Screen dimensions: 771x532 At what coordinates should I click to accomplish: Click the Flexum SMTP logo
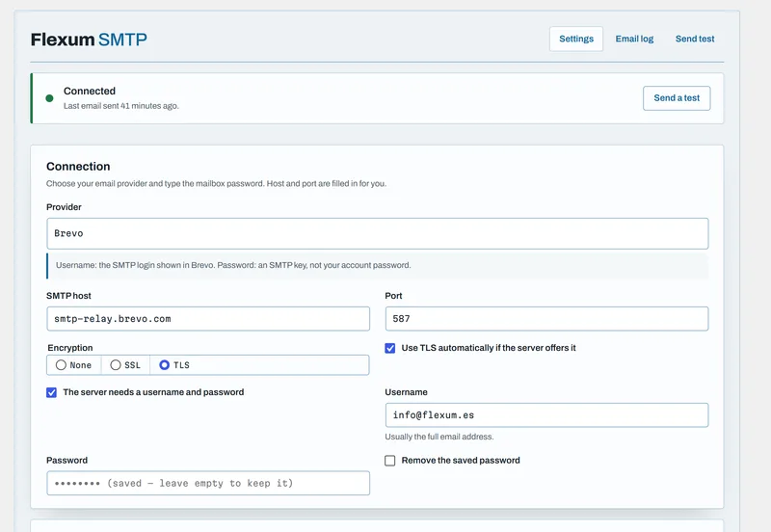point(89,40)
